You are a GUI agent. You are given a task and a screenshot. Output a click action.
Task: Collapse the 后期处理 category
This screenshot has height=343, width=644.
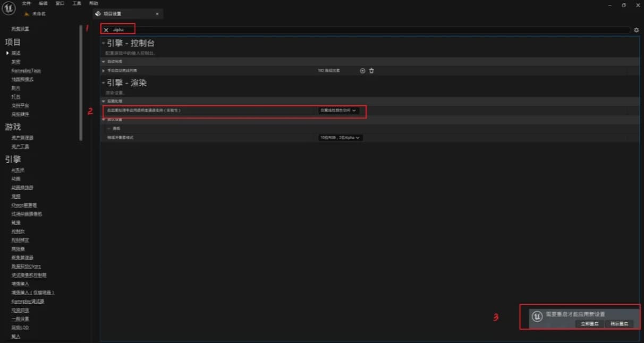(x=104, y=101)
